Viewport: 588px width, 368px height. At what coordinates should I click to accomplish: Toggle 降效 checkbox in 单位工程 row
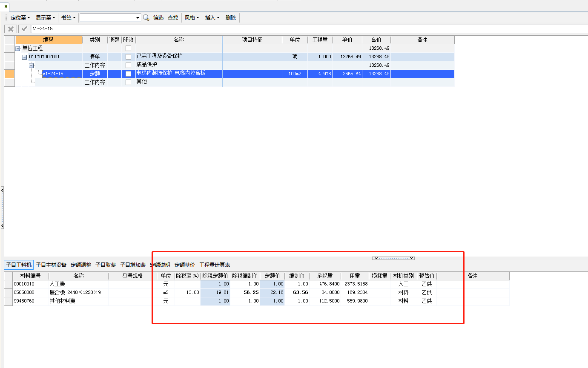[128, 48]
